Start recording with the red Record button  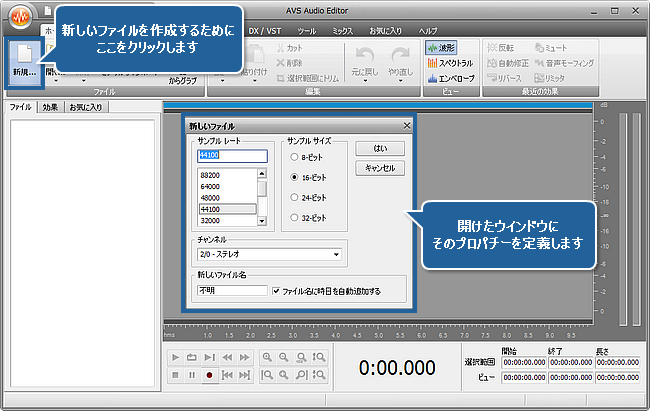210,375
